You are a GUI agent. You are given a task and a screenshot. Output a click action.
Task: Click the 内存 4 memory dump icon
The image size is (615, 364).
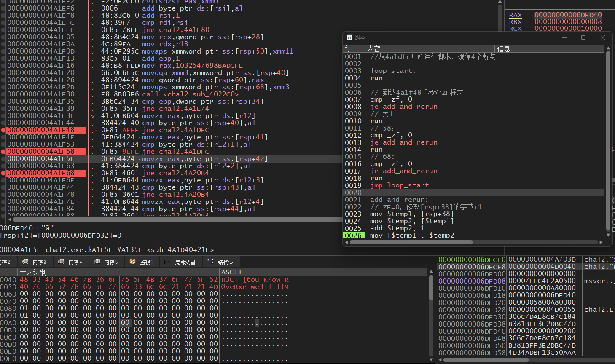61,262
